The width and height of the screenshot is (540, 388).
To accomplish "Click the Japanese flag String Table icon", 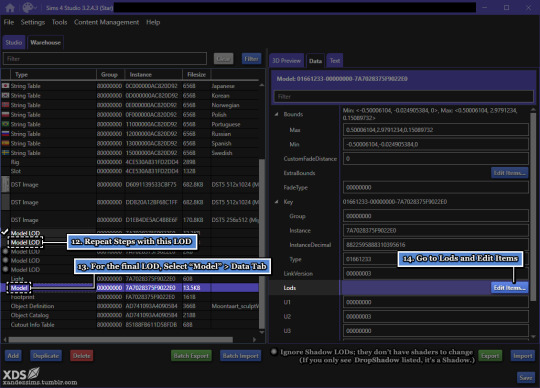I will 6,86.
